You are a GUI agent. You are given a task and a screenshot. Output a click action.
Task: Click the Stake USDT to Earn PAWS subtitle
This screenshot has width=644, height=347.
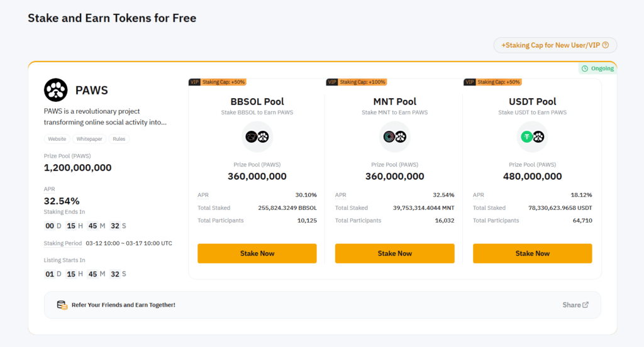click(532, 113)
